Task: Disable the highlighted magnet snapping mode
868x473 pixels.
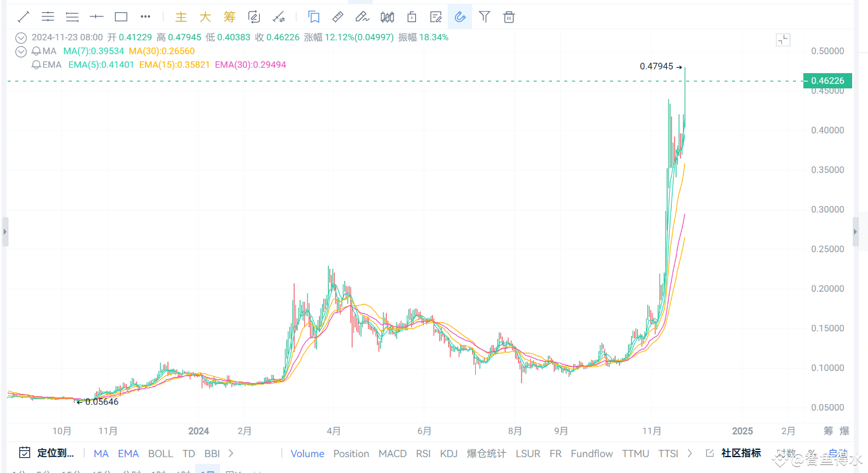Action: tap(460, 16)
